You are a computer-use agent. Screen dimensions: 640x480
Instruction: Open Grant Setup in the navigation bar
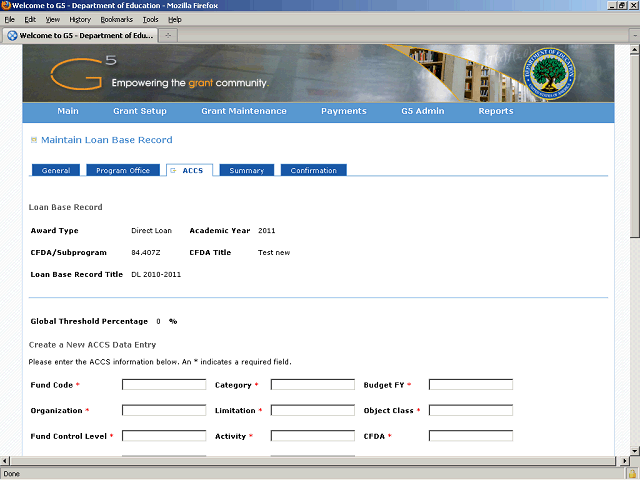pos(140,111)
